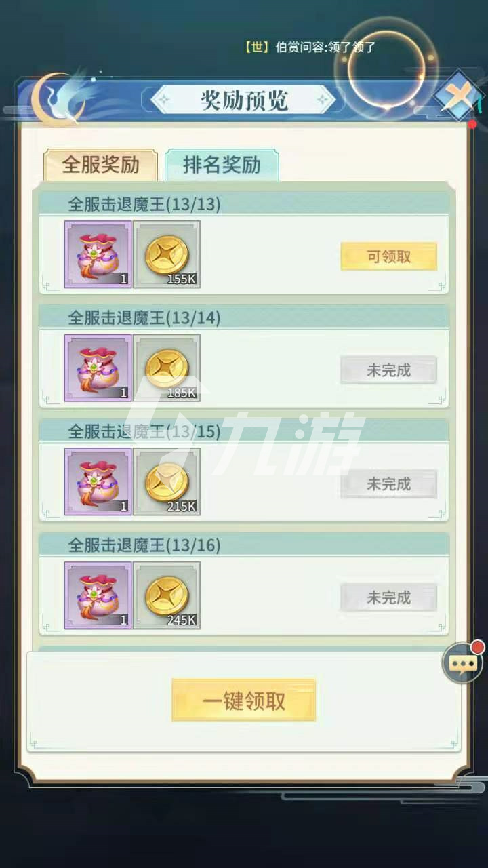Screen dimensions: 488x868
Task: Tap the 185K gold coin icon
Action: click(x=167, y=368)
